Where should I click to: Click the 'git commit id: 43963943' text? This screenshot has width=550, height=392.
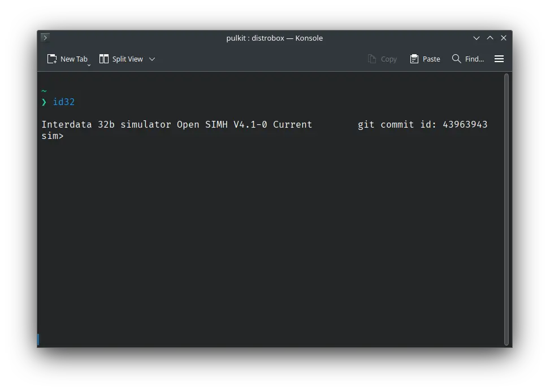click(x=422, y=124)
